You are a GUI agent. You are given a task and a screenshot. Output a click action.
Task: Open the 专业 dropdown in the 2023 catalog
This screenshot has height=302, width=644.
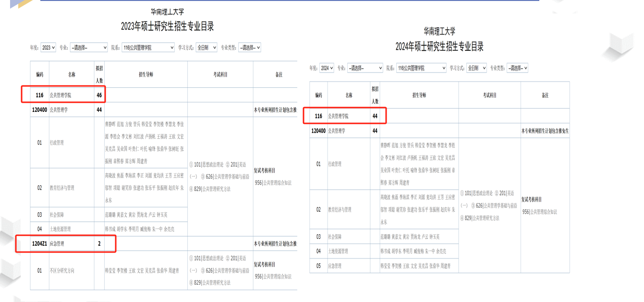coord(89,48)
